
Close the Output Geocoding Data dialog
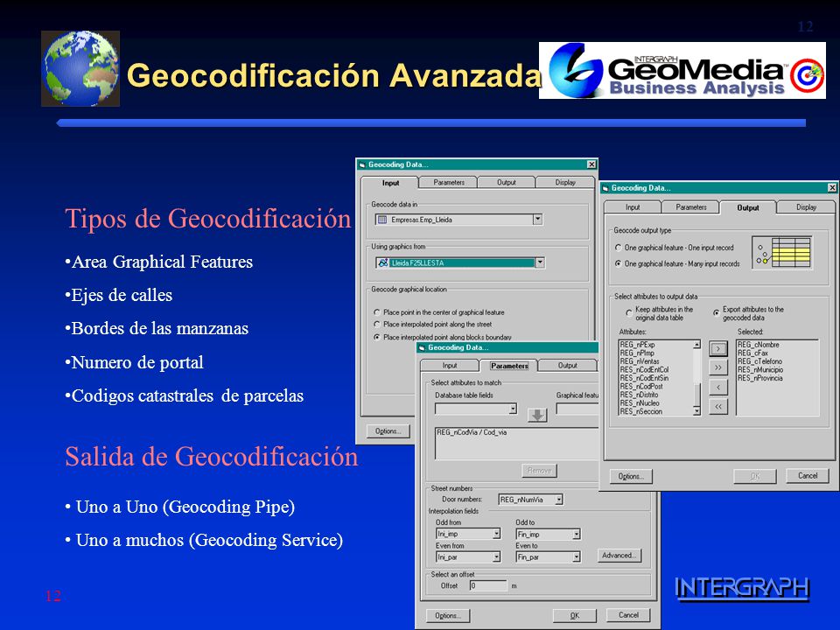pos(832,187)
